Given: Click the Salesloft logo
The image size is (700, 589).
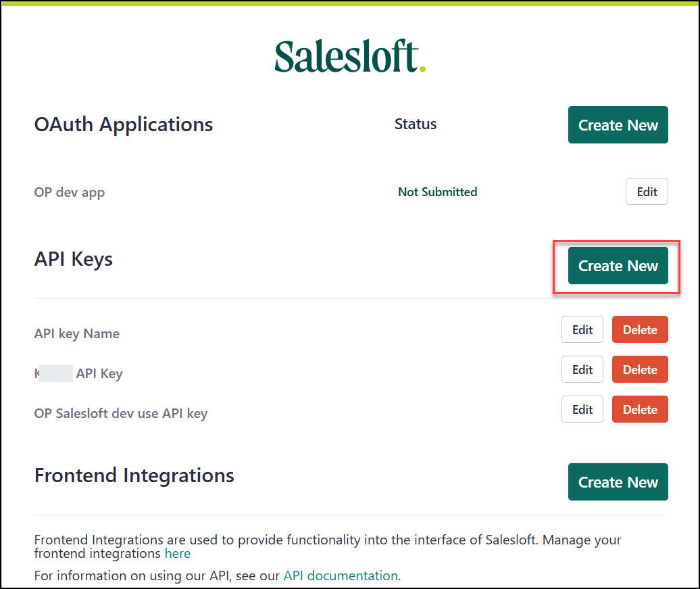Looking at the screenshot, I should tap(350, 56).
